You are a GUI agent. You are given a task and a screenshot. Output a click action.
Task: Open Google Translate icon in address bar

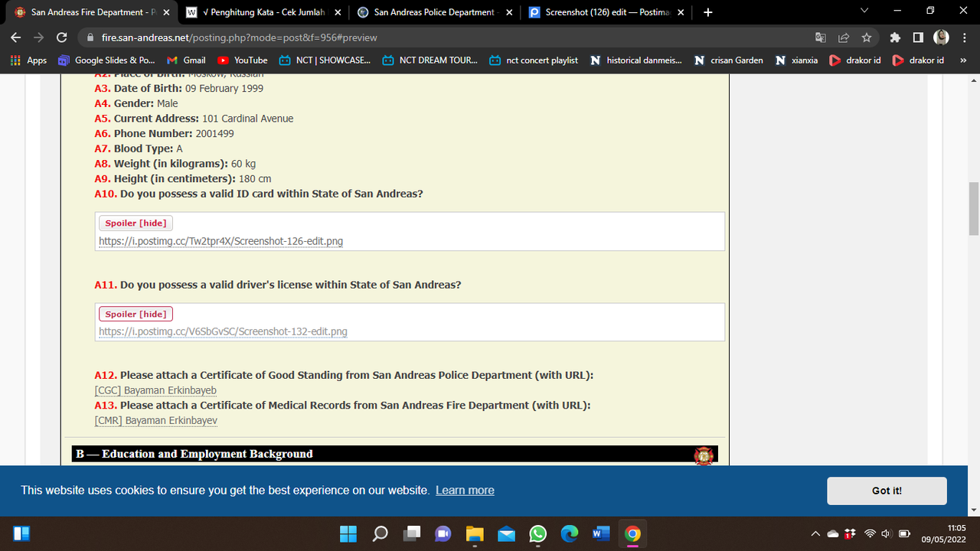[x=821, y=37]
